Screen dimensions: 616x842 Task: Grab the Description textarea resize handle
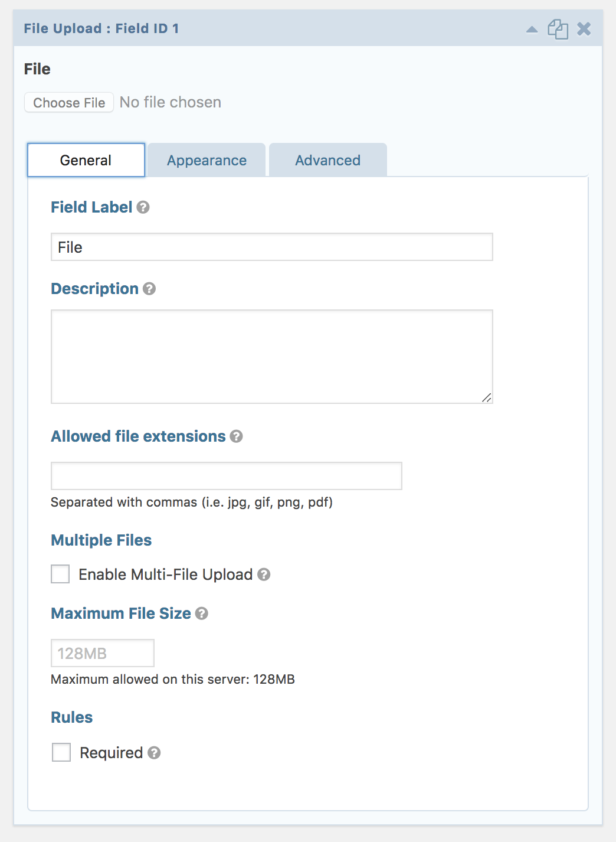point(487,398)
